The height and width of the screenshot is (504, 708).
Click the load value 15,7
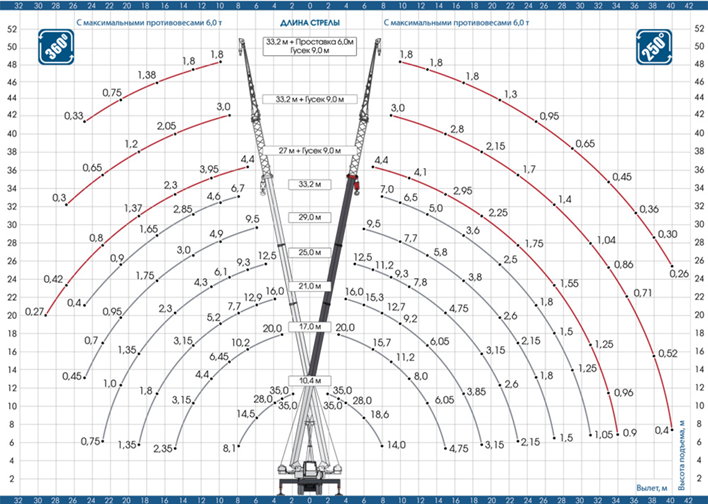coord(382,343)
